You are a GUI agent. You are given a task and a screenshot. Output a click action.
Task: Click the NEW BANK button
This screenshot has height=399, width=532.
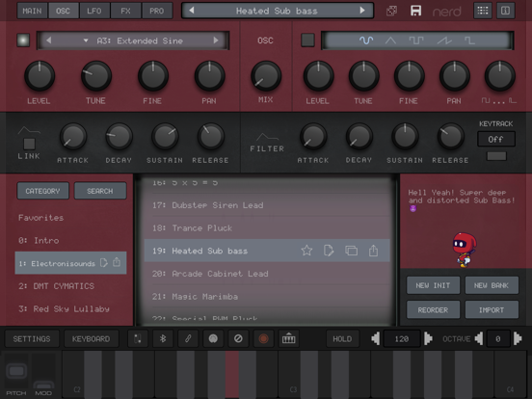pos(492,285)
